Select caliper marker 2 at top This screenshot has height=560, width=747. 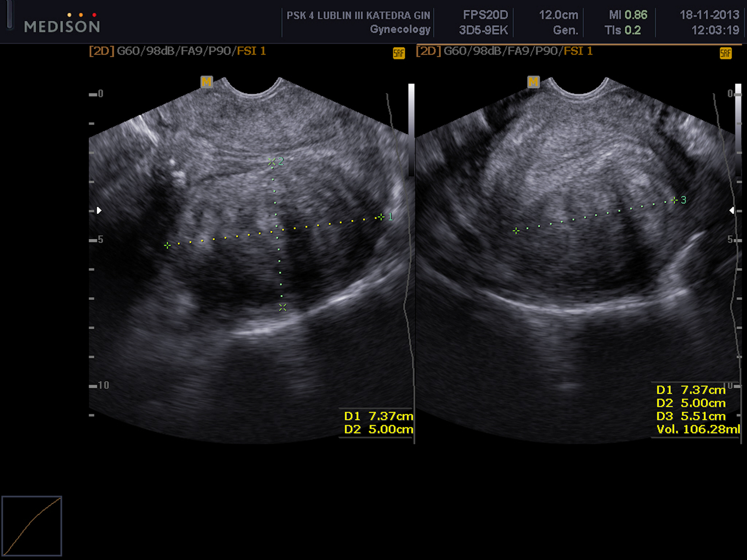pyautogui.click(x=272, y=162)
